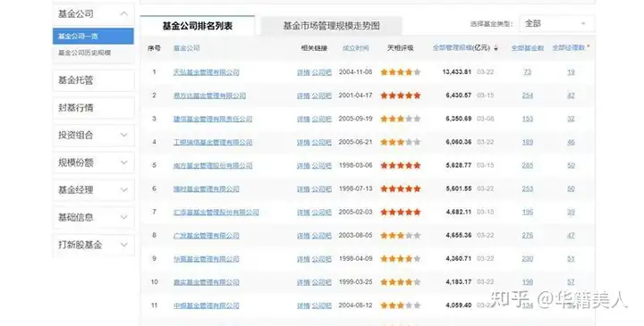Click the 13,433.81 scale value
The image size is (644, 326).
point(457,72)
